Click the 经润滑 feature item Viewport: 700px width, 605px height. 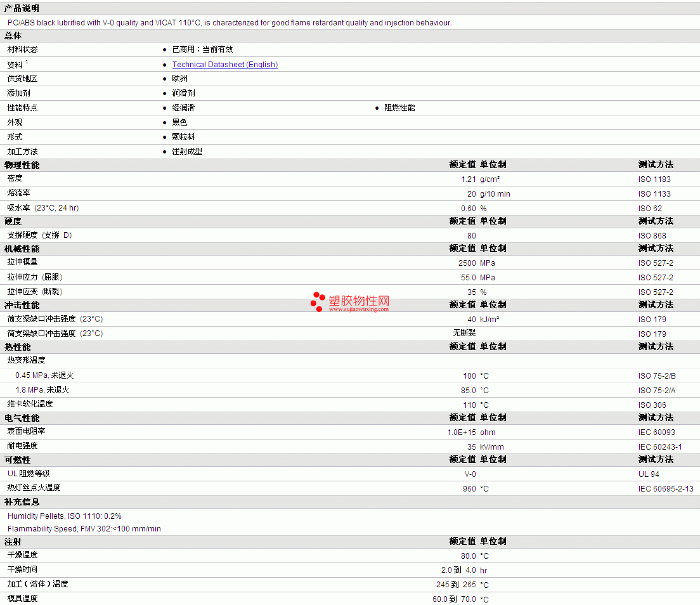click(183, 108)
